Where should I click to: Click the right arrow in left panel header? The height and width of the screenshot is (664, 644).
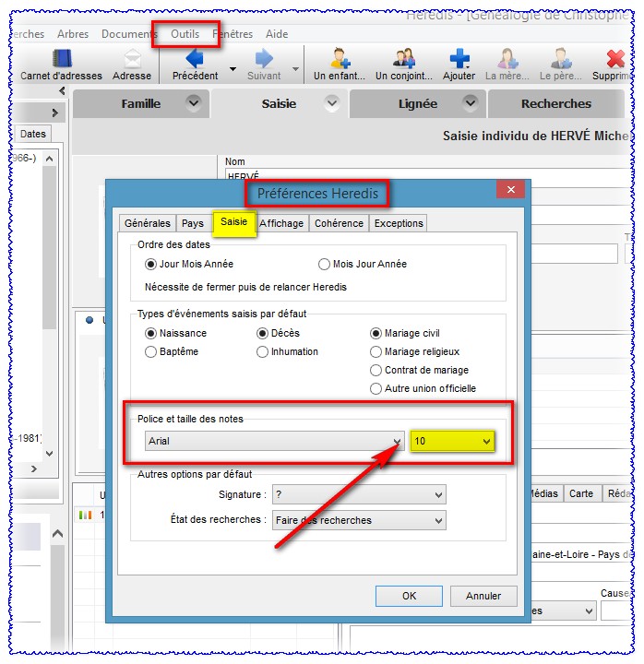(x=54, y=113)
